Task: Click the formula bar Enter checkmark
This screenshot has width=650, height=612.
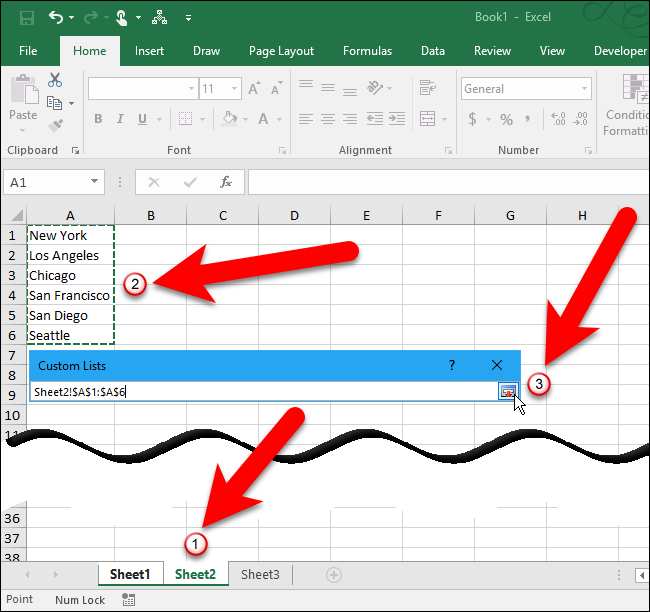Action: 190,182
